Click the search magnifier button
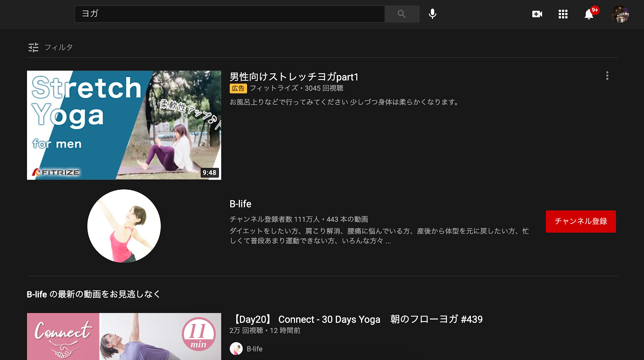The width and height of the screenshot is (644, 360). tap(402, 14)
